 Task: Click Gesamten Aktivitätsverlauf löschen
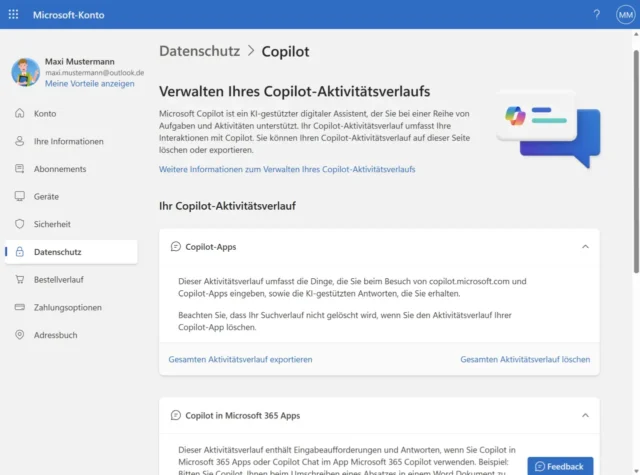[525, 360]
